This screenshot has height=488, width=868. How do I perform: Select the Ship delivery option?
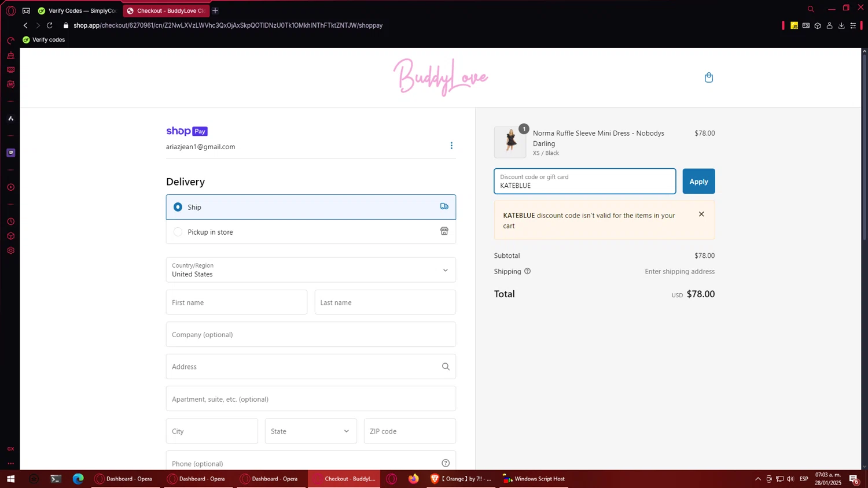tap(311, 207)
